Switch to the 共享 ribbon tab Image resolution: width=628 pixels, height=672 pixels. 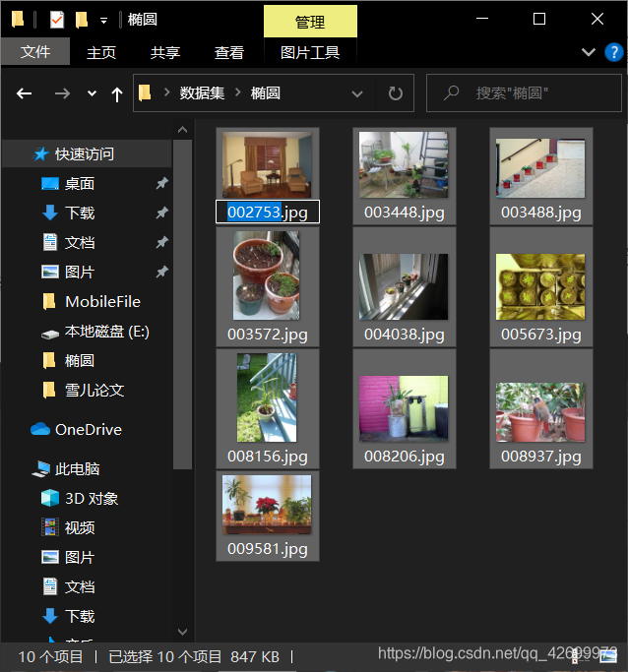(x=165, y=52)
